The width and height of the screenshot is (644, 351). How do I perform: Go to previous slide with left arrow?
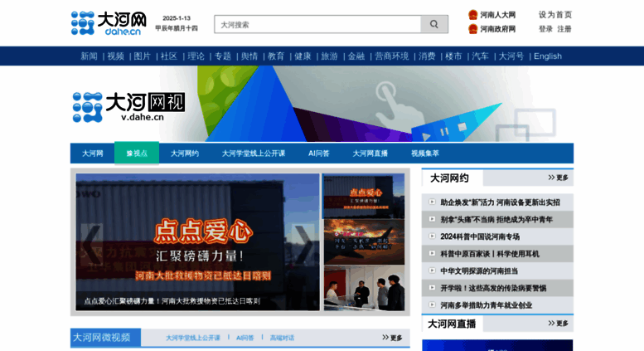point(91,243)
